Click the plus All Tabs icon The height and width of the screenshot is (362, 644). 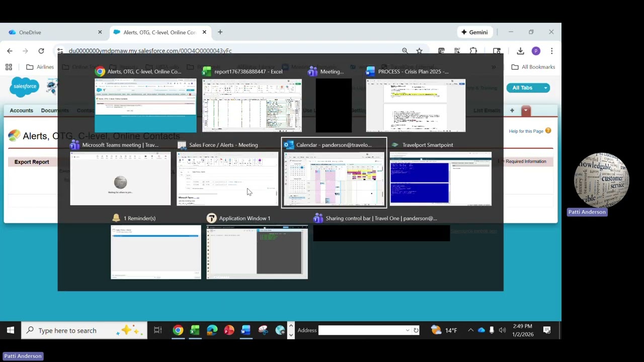(512, 111)
